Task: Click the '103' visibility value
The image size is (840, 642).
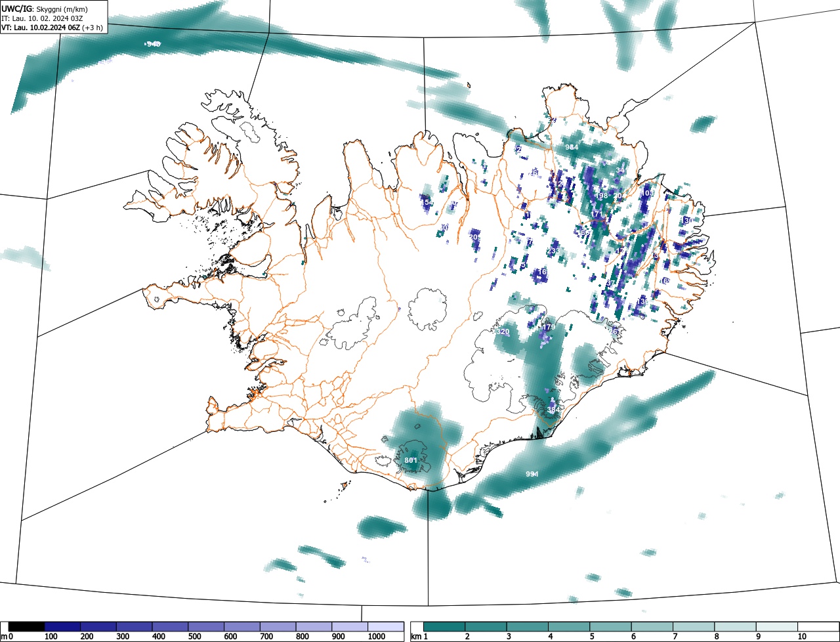Action: [647, 194]
